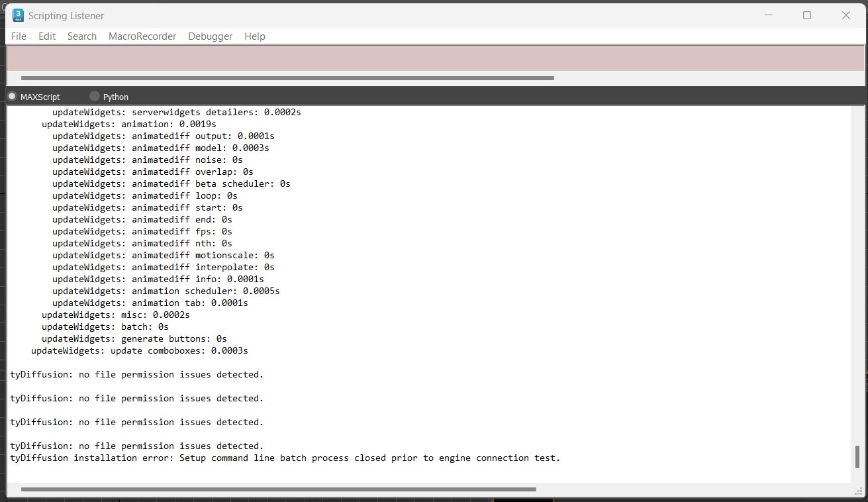The image size is (868, 502).
Task: Click the 'animatediff overlap: 0s' line
Action: (x=153, y=172)
